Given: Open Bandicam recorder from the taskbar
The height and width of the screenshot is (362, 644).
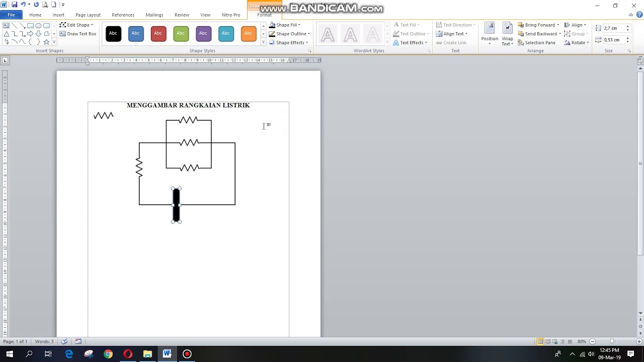Looking at the screenshot, I should [x=187, y=354].
